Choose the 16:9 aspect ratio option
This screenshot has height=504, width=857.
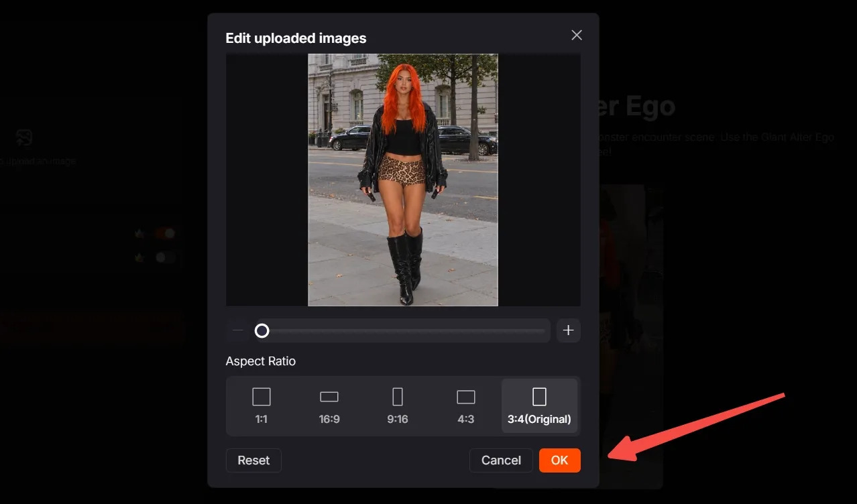(x=329, y=406)
